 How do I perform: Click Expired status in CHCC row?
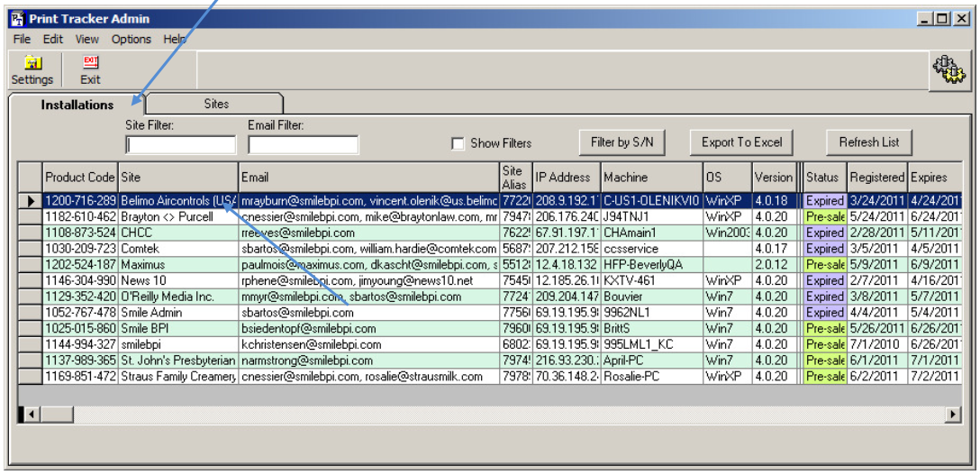[825, 233]
